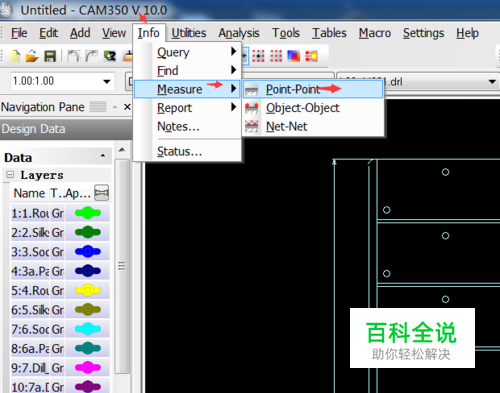Screen dimensions: 500x393
Task: Click bright green swatch of layer 1:1.Rou
Action: coord(88,213)
